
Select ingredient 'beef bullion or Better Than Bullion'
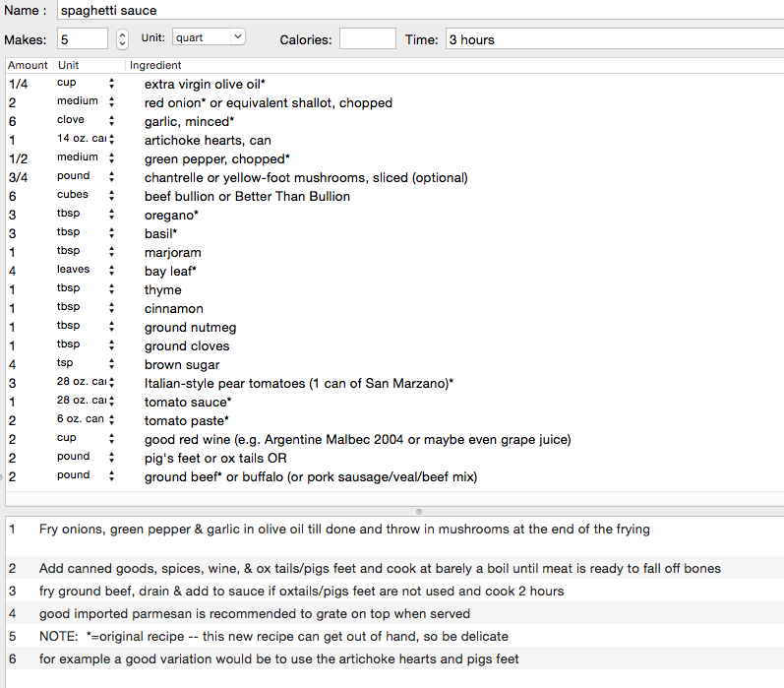pos(247,196)
